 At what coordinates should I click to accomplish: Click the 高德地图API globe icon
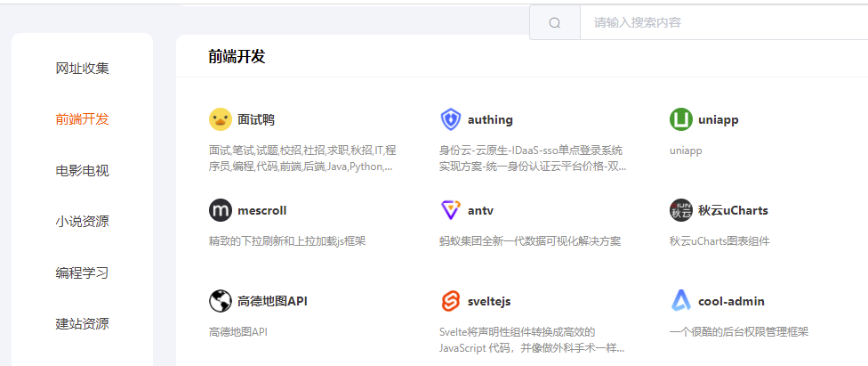pos(221,301)
